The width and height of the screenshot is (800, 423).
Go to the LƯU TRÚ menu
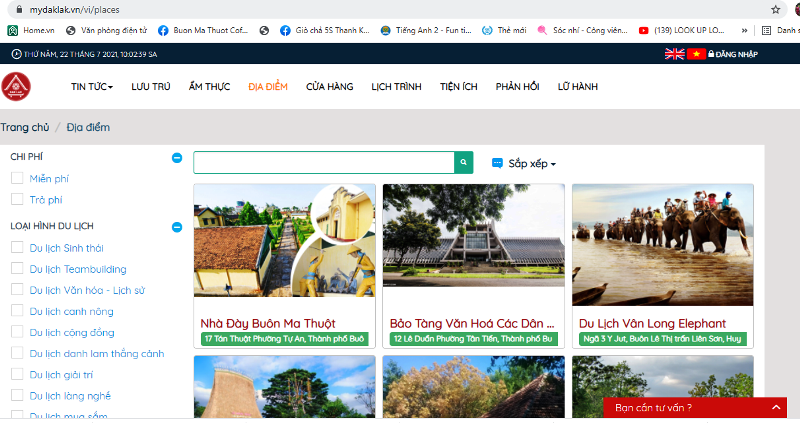pyautogui.click(x=151, y=87)
